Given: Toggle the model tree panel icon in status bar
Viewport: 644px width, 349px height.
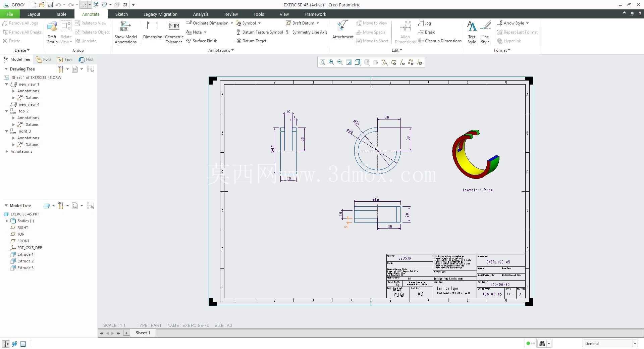Looking at the screenshot, I should click(6, 344).
